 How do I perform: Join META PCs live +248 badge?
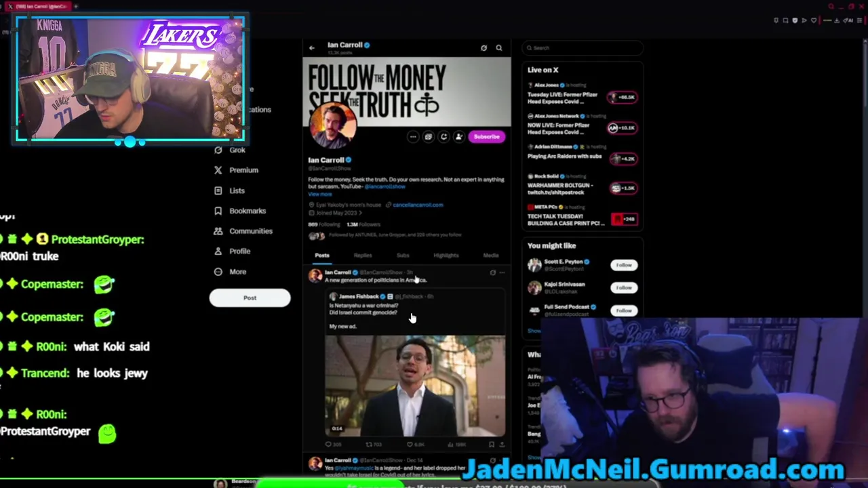coord(624,219)
